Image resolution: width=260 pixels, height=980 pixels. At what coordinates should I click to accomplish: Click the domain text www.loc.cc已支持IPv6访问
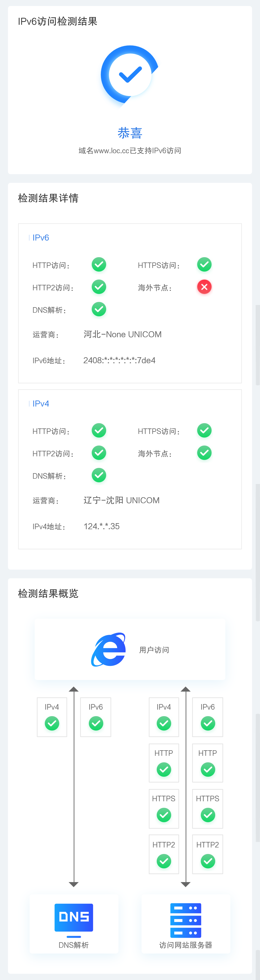point(130,151)
